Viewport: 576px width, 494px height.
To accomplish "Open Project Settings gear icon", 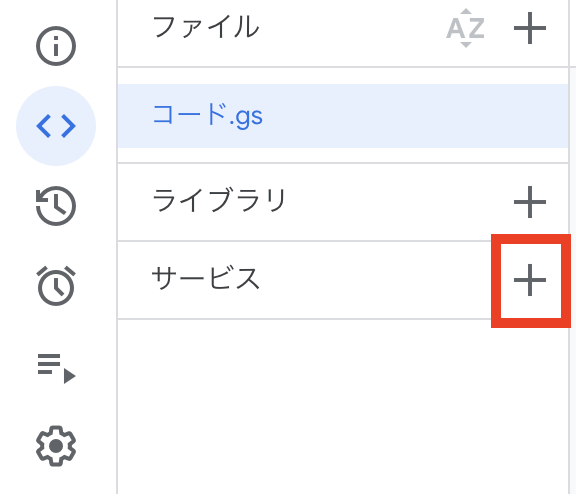I will point(56,446).
